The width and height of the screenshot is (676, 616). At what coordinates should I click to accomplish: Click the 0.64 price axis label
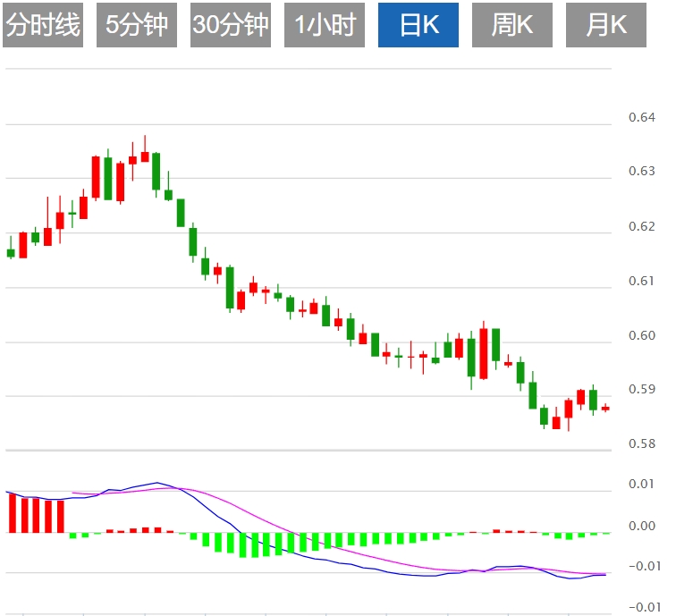(642, 117)
